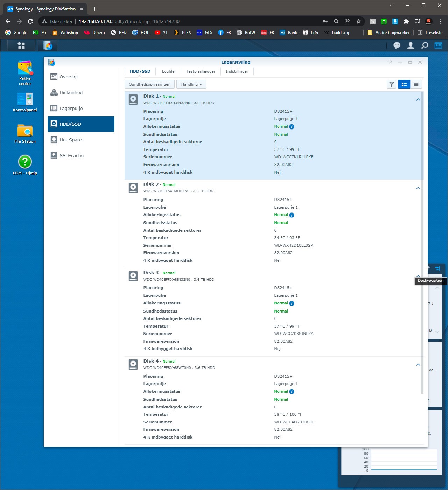Switch to the Logfiler tab
Screen dimensions: 448x490
(x=169, y=71)
